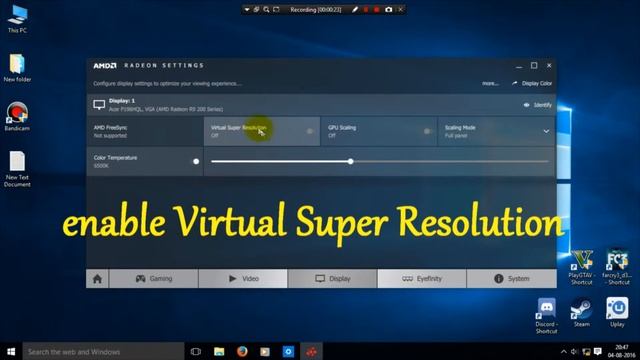Switch to the Display tab

pyautogui.click(x=333, y=279)
